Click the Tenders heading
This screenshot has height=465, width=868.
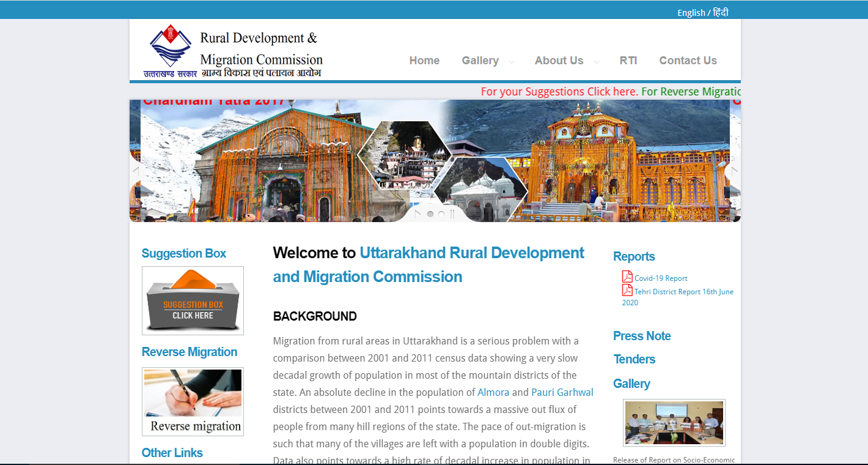click(634, 359)
